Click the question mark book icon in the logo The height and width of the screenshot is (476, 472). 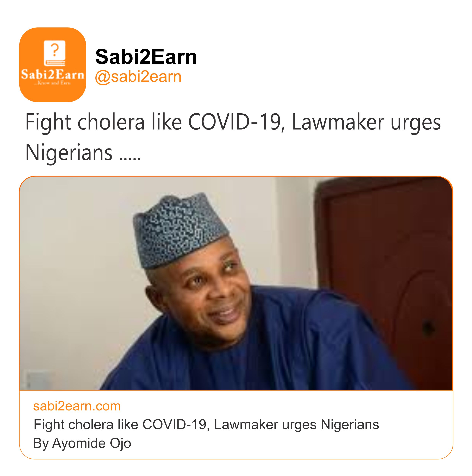coord(54,53)
